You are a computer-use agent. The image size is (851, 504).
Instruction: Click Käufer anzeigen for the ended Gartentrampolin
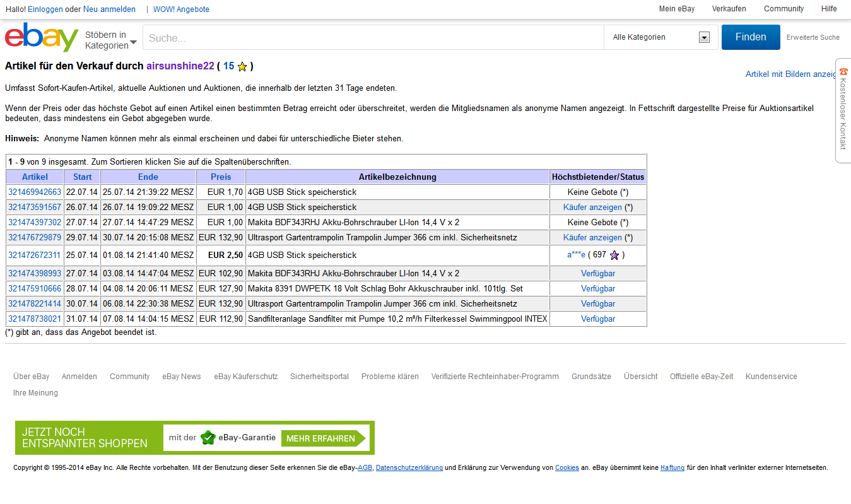tap(592, 237)
